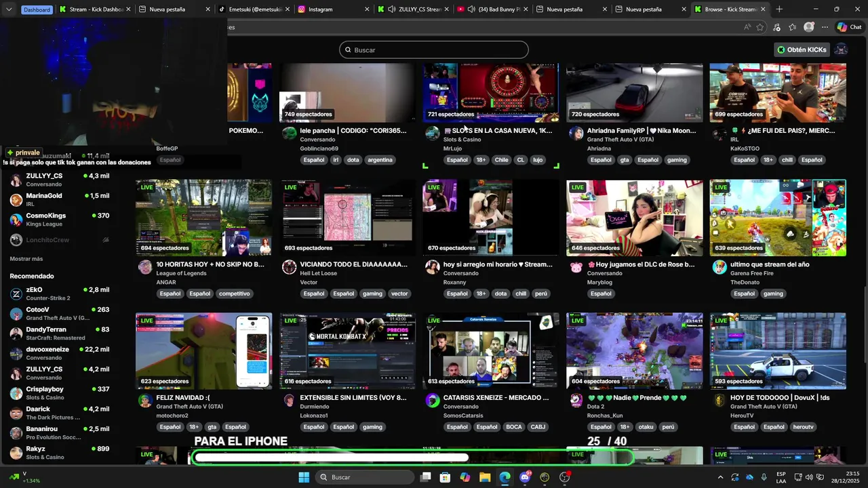Click 'ultimo que stream del año' title

tap(770, 264)
